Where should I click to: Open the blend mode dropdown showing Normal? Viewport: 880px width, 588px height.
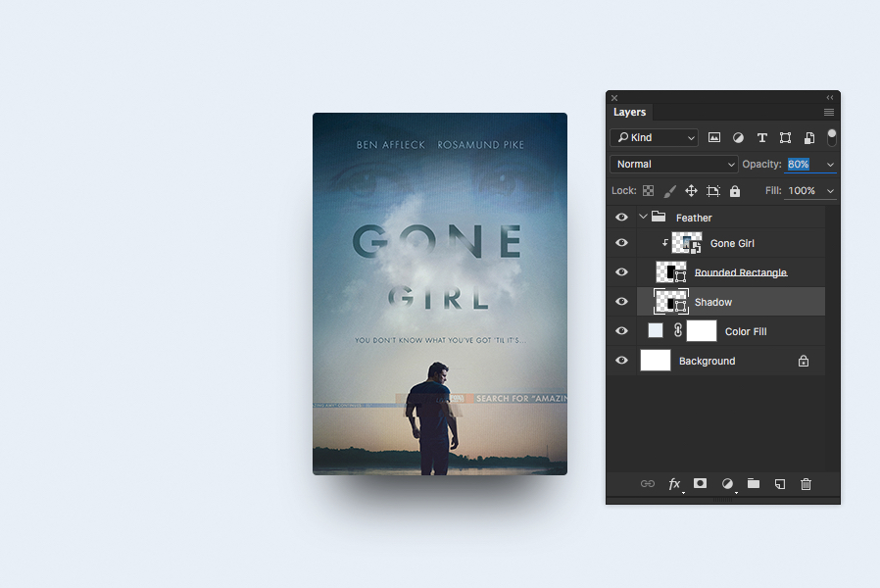673,164
